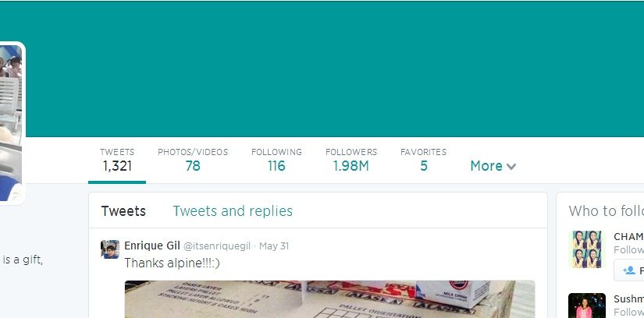Viewport: 644px width, 318px height.
Task: Open the CHAM suggested account avatar
Action: click(x=587, y=249)
